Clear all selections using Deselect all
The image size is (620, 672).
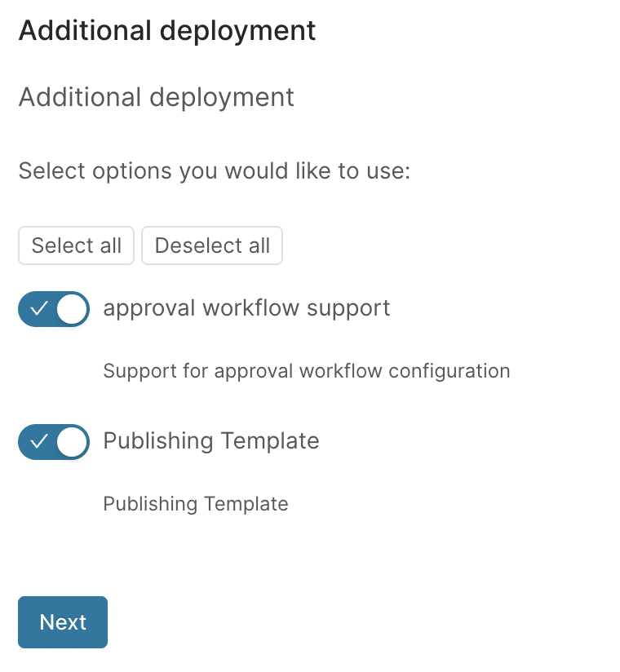(x=212, y=245)
